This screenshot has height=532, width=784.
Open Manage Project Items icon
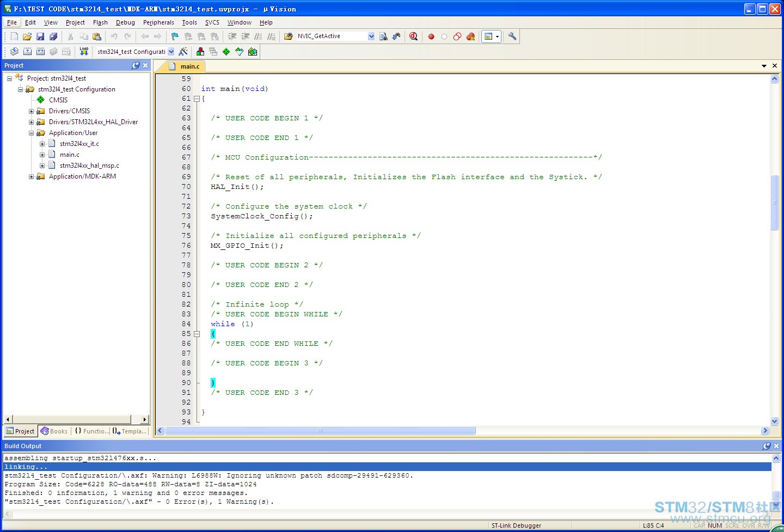(200, 52)
